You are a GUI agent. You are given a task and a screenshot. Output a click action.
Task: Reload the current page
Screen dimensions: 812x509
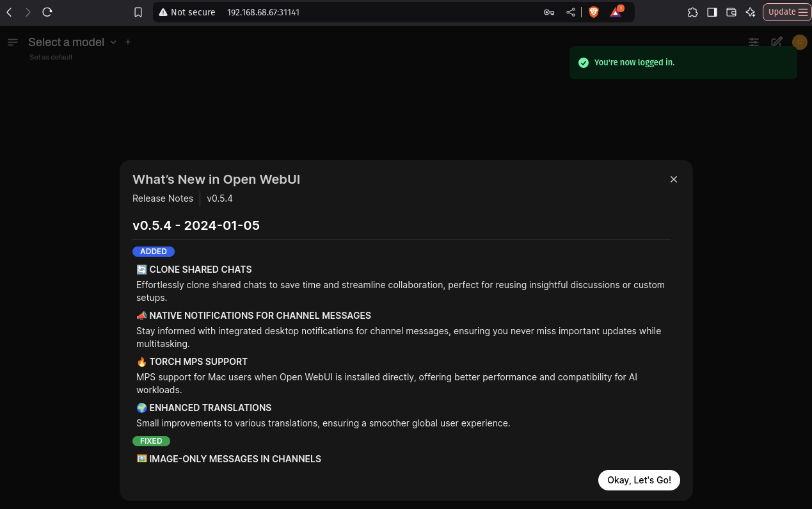(x=47, y=12)
